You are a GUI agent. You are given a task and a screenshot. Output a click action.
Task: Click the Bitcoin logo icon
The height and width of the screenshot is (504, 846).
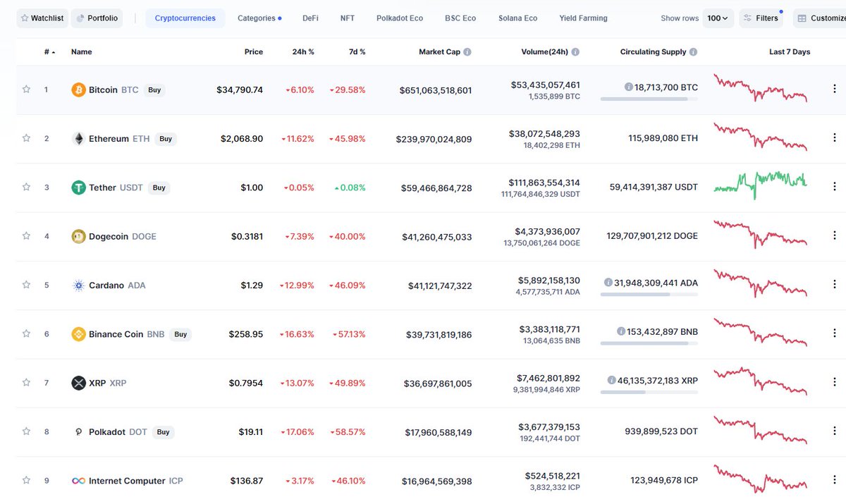click(78, 90)
